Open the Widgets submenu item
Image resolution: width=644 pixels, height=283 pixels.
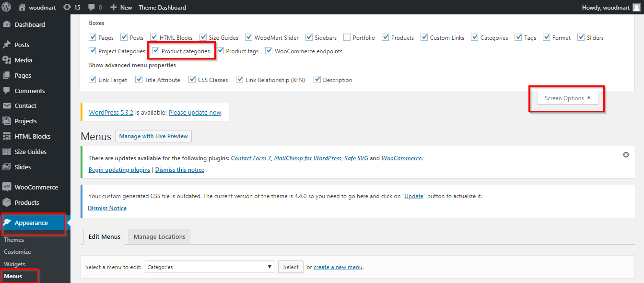pos(14,264)
